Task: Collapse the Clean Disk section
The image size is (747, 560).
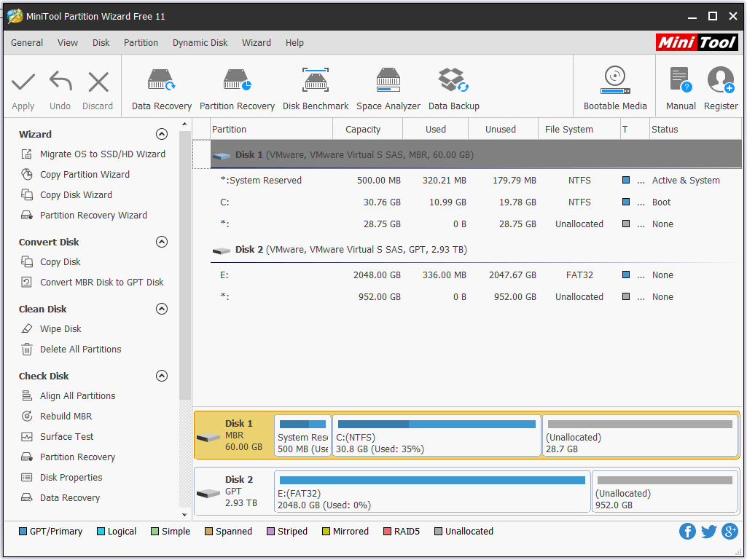Action: pos(162,309)
